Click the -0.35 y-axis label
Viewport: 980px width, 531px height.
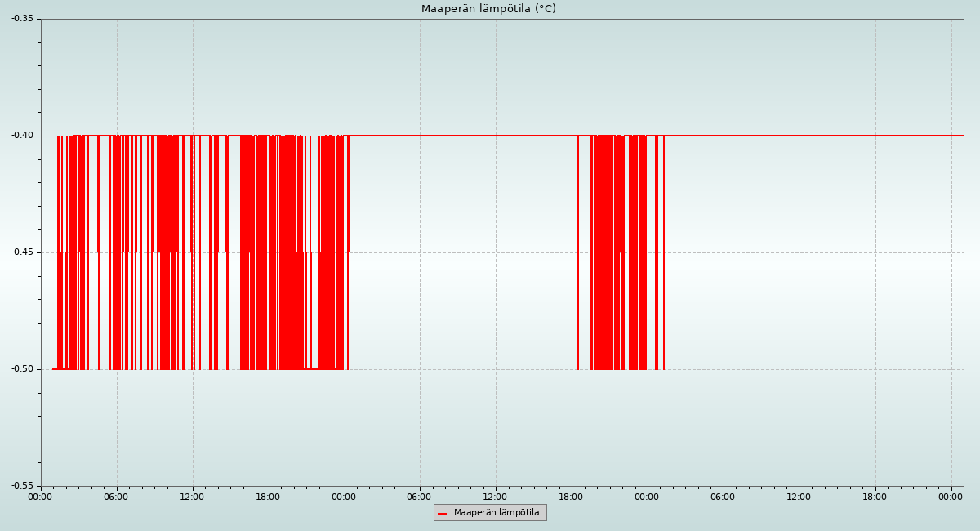(x=22, y=18)
